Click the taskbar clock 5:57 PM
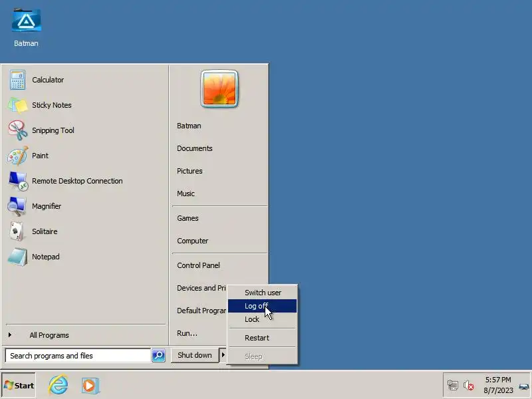This screenshot has width=532, height=399. 498,380
